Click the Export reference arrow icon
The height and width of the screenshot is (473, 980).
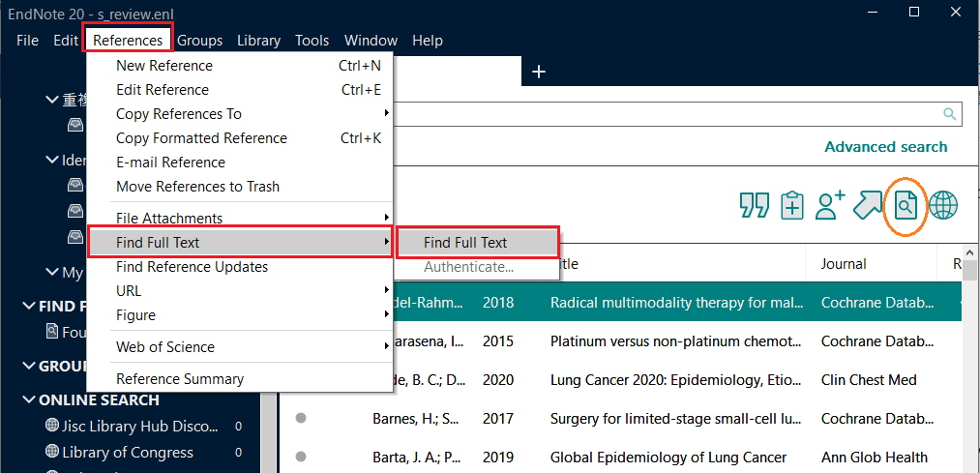point(868,205)
